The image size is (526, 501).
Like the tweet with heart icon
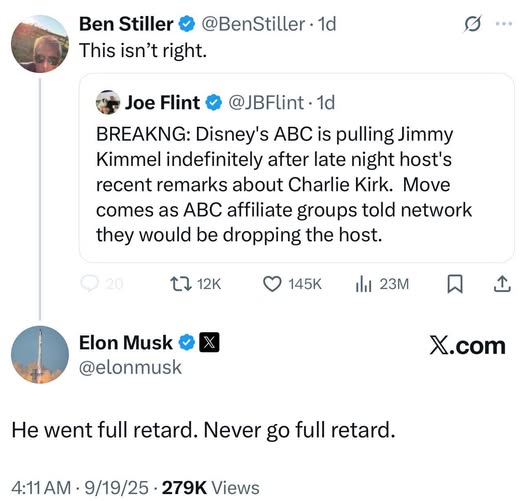272,284
